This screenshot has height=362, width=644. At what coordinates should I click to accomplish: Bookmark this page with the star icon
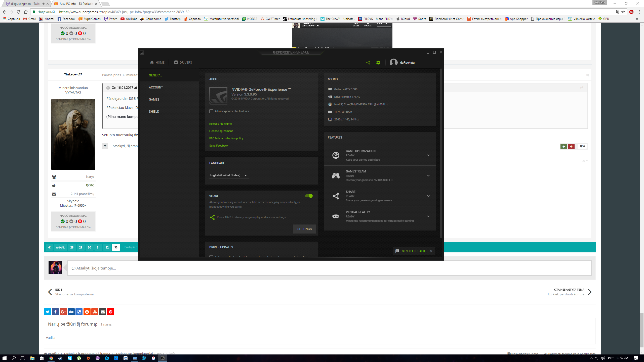coord(623,12)
